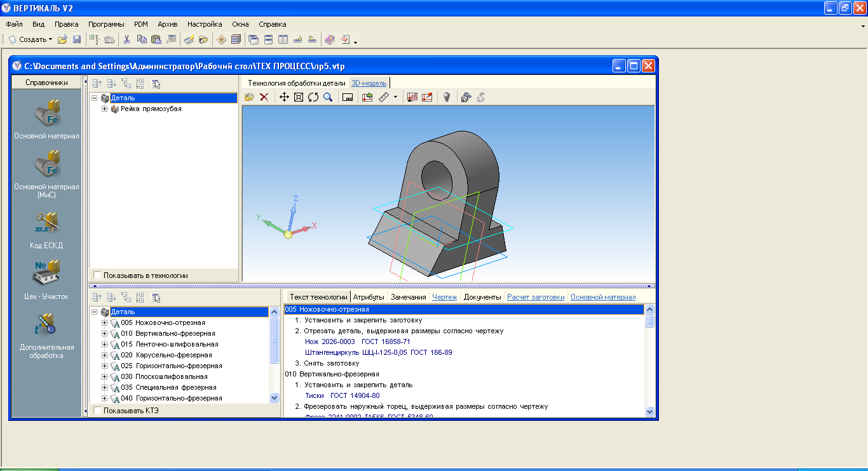Enable the Показывать КТЭ checkbox
The width and height of the screenshot is (868, 471).
pos(97,411)
